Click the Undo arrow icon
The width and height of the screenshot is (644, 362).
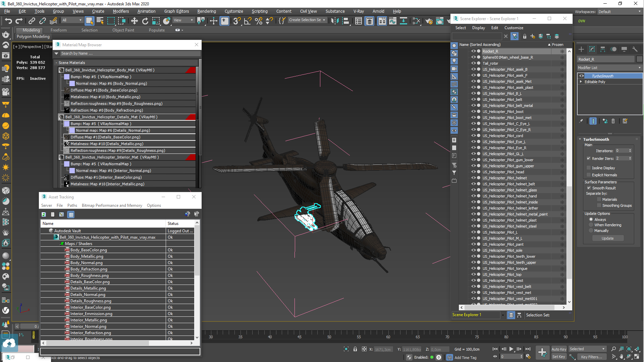8,21
